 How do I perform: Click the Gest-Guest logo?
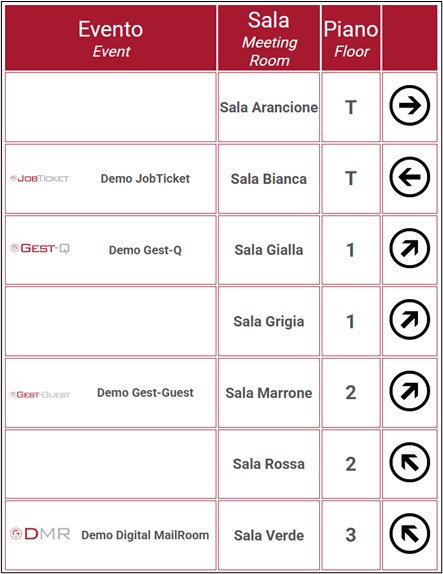click(x=40, y=395)
